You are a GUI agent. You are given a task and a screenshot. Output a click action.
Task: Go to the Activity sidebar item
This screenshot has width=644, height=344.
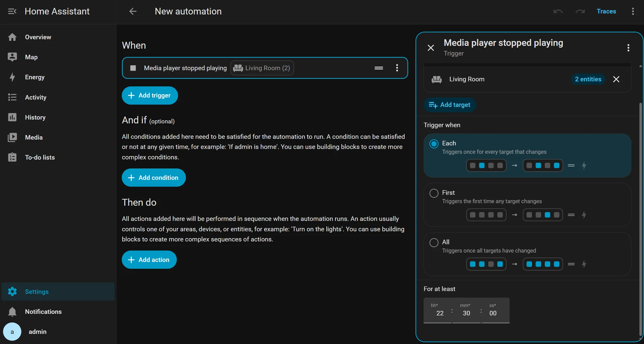tap(58, 97)
